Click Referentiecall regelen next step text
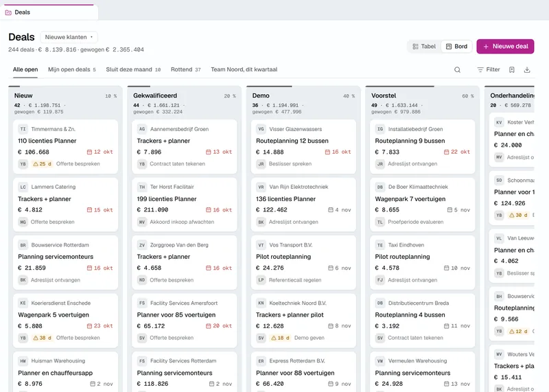This screenshot has height=392, width=549. coord(295,280)
